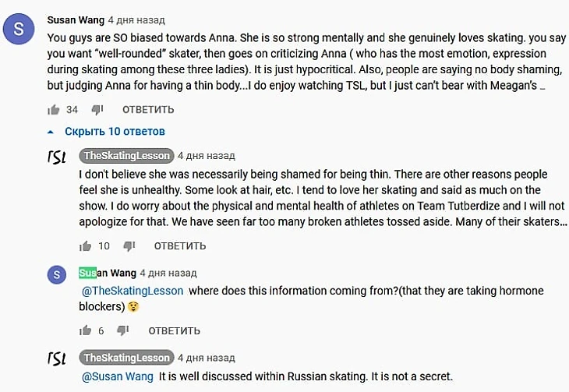Like Susan Wang's top comment

pos(53,110)
